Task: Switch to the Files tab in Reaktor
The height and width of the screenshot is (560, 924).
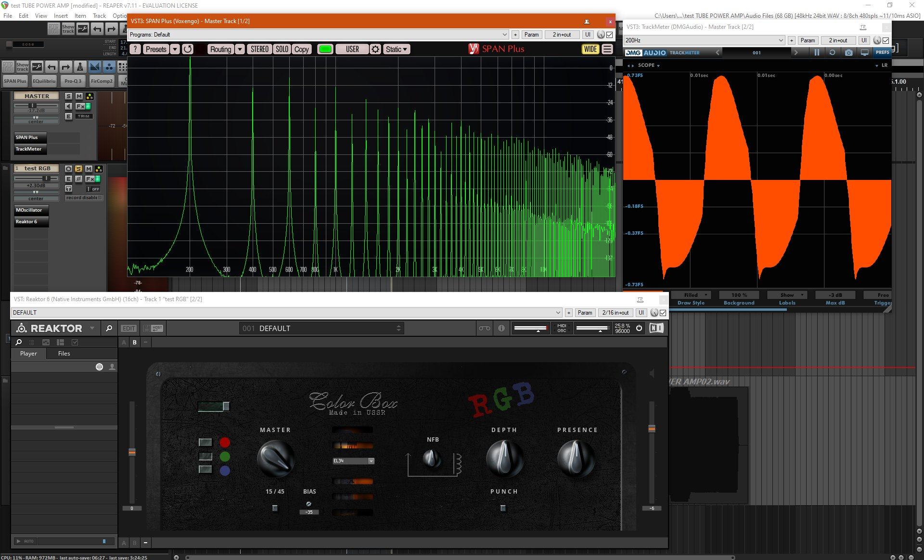Action: click(64, 354)
